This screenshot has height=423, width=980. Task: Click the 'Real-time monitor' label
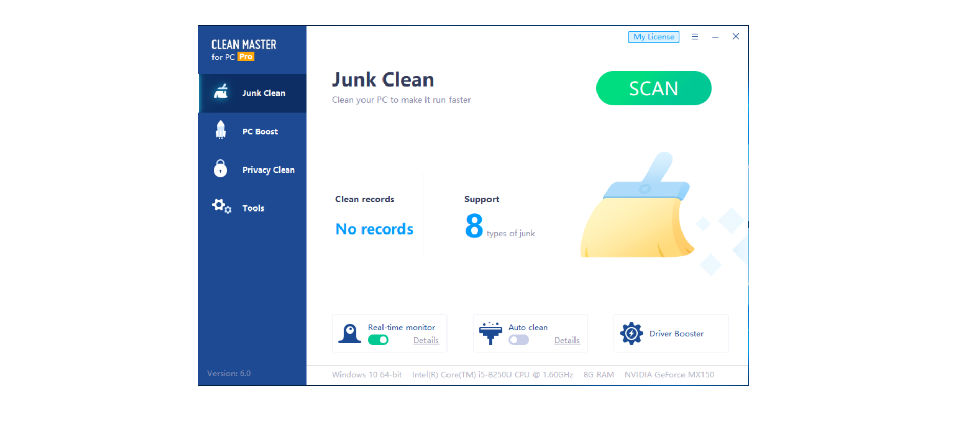point(401,327)
